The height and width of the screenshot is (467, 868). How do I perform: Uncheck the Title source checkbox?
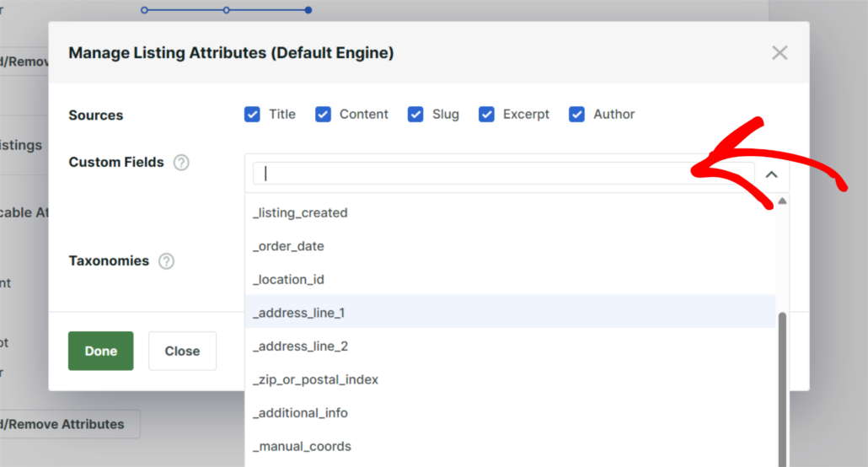point(252,114)
